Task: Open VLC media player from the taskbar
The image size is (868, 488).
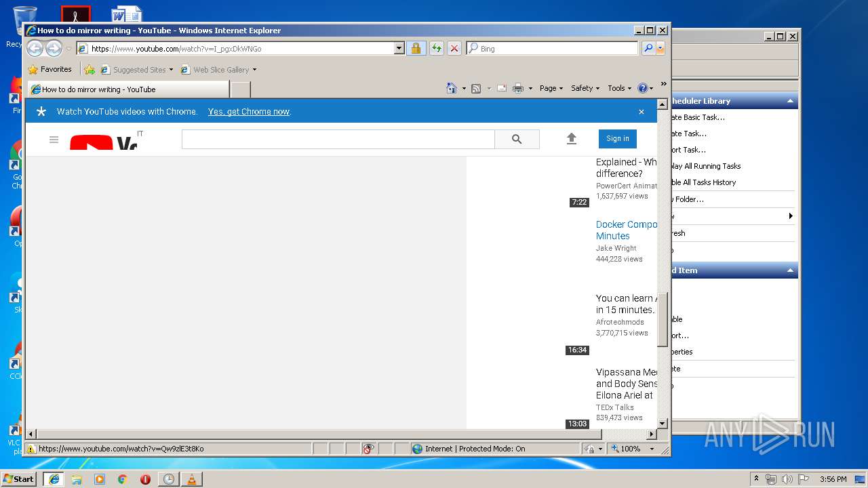Action: pyautogui.click(x=192, y=479)
